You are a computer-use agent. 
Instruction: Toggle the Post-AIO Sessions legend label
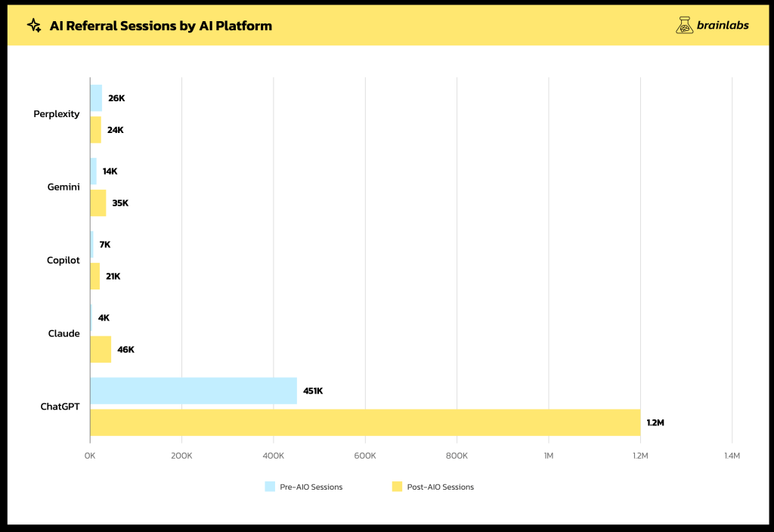[441, 487]
